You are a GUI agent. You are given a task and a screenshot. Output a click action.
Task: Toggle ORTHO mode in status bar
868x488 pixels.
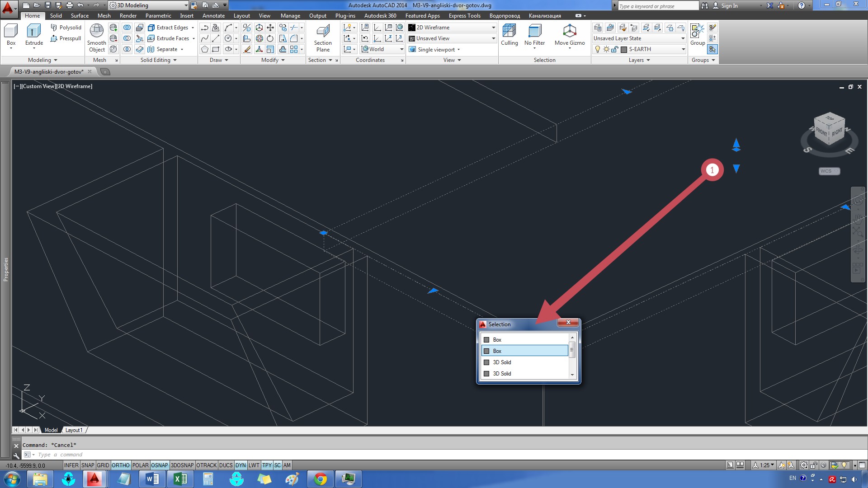coord(121,465)
